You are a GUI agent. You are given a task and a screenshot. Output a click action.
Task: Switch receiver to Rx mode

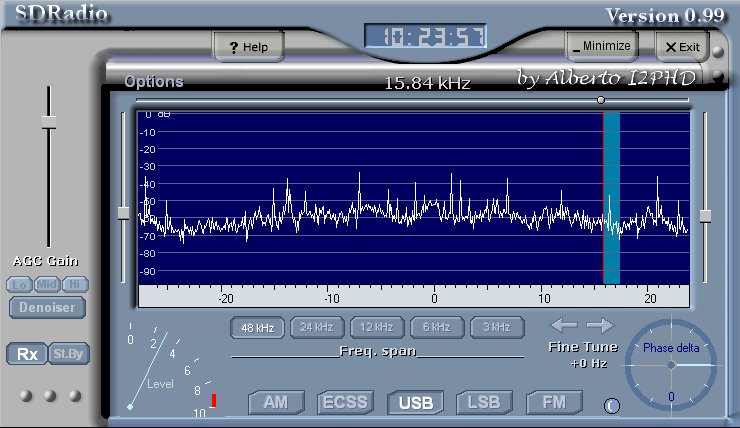click(x=26, y=353)
